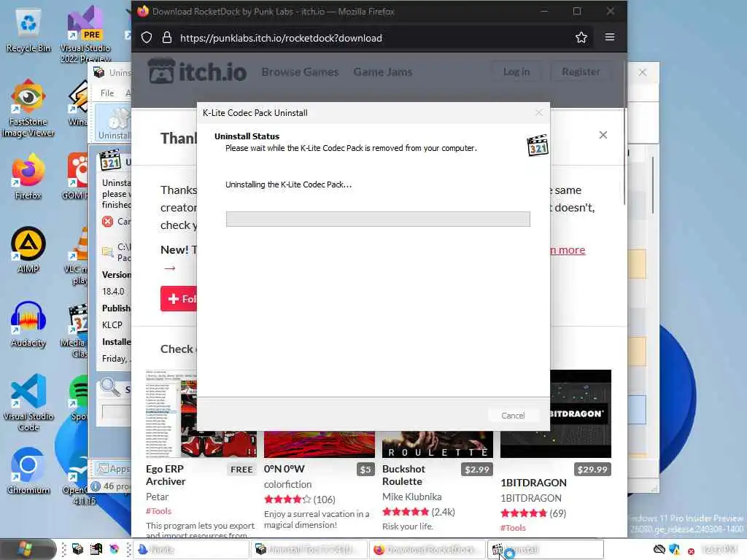Click #Tools tag under 1BITDRAGON
Viewport: 747px width, 560px height.
(513, 528)
